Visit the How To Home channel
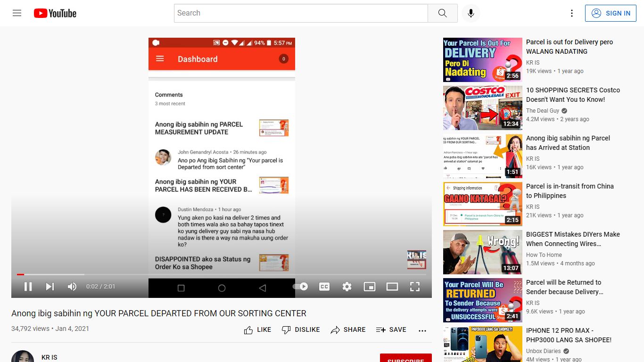The image size is (644, 362). (544, 255)
